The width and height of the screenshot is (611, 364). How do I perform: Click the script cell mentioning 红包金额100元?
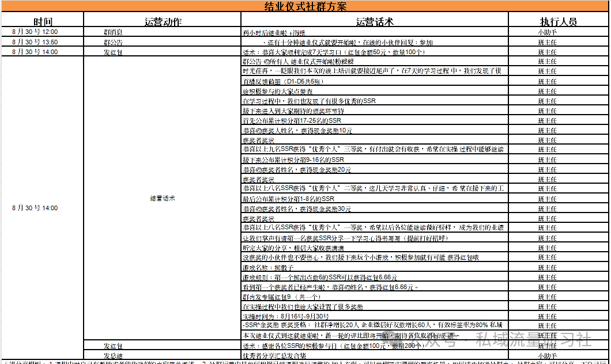coord(375,346)
